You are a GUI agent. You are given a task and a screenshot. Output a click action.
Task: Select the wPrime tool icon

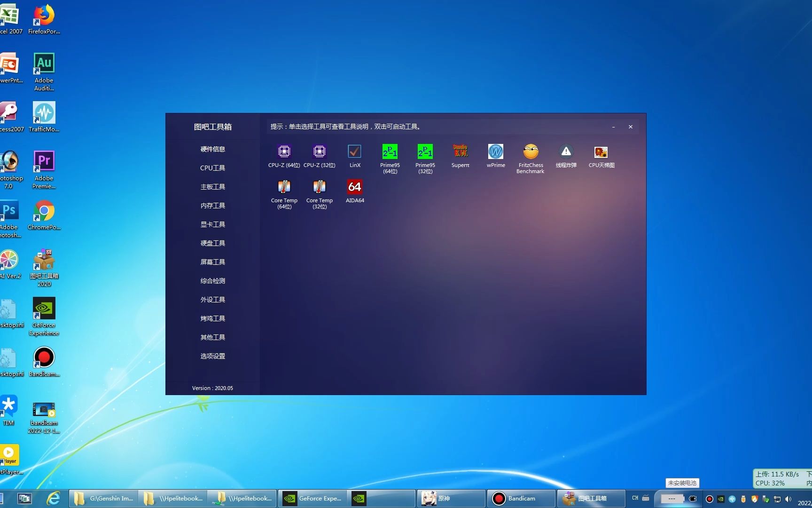496,152
